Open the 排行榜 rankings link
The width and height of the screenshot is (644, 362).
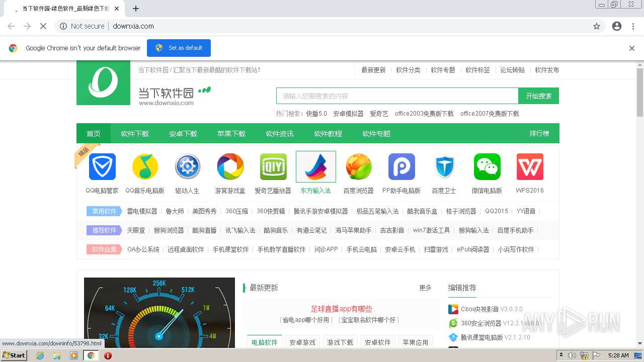click(x=539, y=134)
